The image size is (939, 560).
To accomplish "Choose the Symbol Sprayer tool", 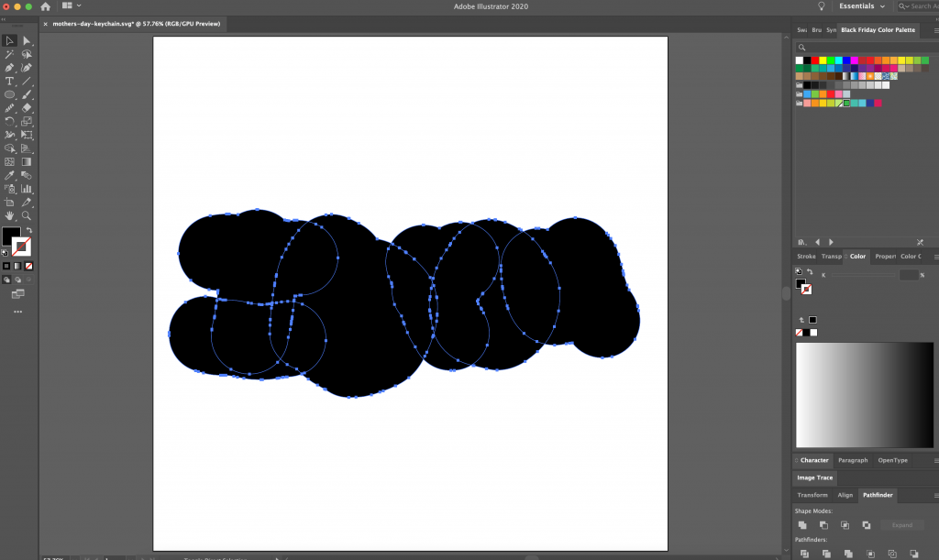I will pyautogui.click(x=9, y=189).
